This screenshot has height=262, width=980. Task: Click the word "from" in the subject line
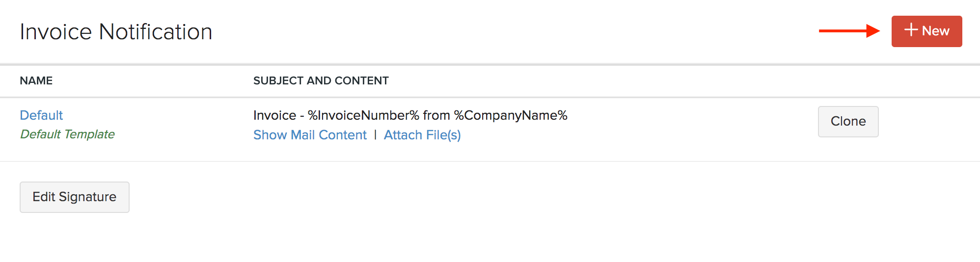pos(436,115)
